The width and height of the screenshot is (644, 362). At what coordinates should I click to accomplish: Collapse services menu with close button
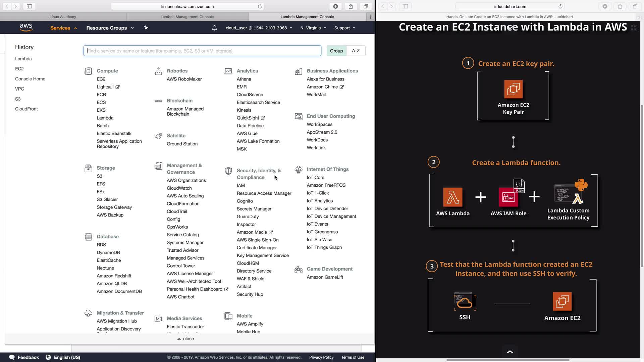(x=185, y=339)
